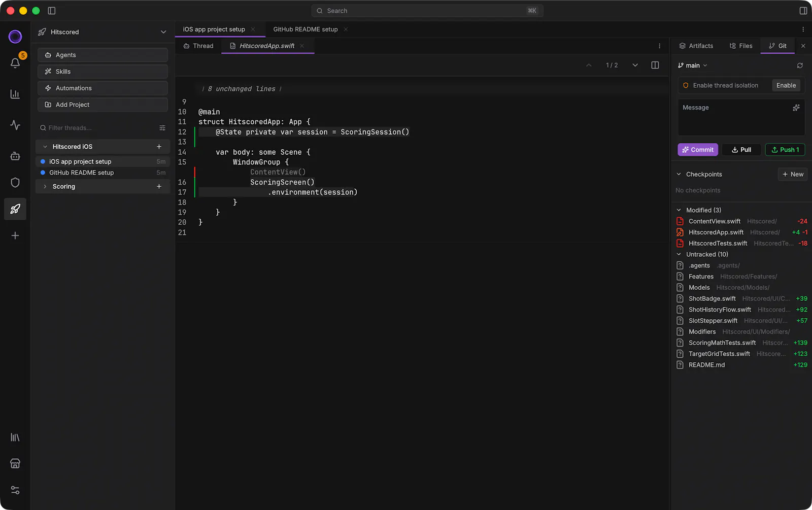Go to next change arrow
Image resolution: width=812 pixels, height=510 pixels.
click(x=635, y=65)
